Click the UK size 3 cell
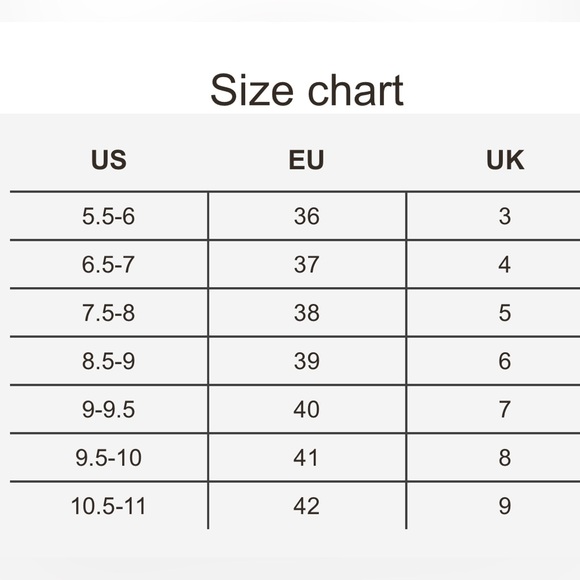Viewport: 580px width, 580px height. (x=493, y=216)
